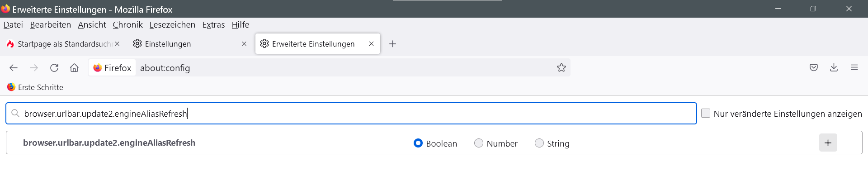868x195 pixels.
Task: Bookmark this page with the star
Action: [561, 68]
